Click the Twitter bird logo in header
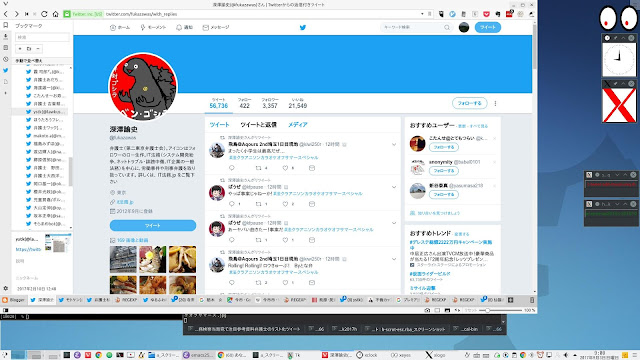The image size is (640, 360). (302, 27)
